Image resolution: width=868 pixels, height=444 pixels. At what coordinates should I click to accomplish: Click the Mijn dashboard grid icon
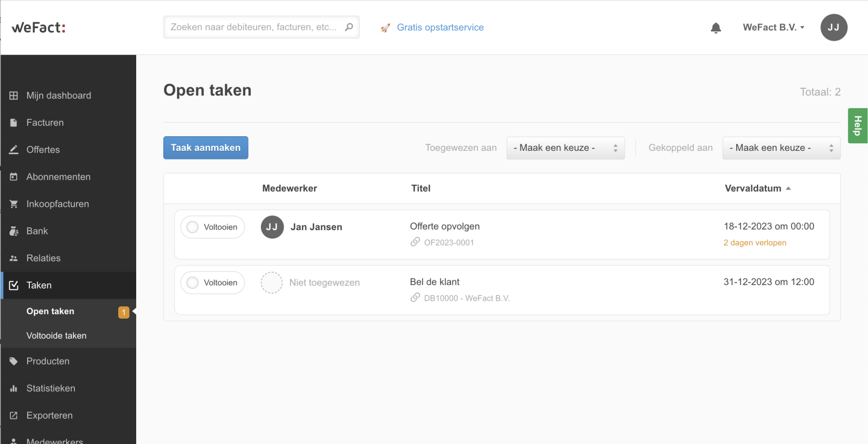(14, 96)
